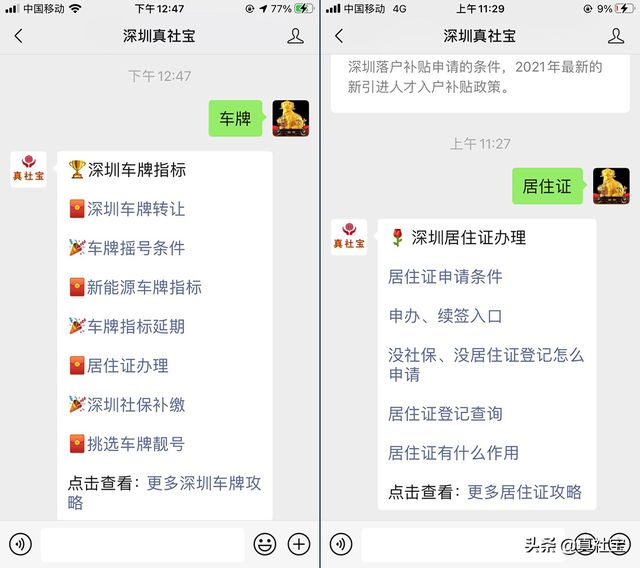Tap the back arrow in left chat

pos(18,36)
